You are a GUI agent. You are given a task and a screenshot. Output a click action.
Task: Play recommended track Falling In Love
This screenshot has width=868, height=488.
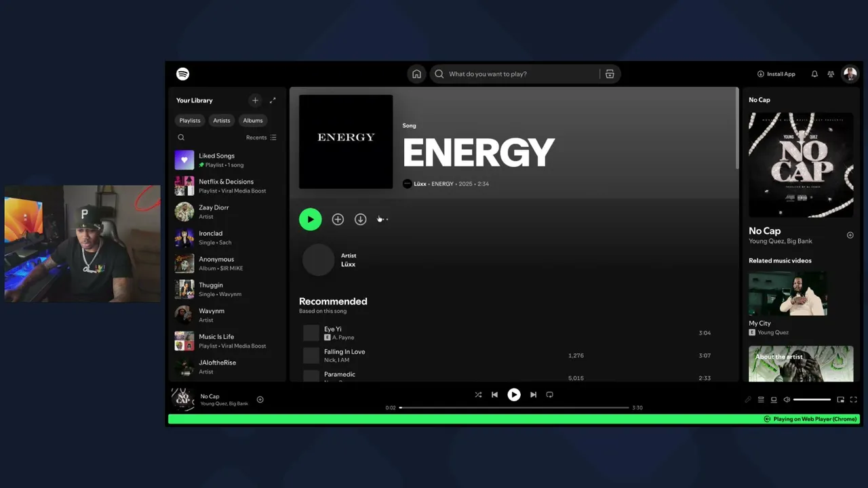point(311,356)
